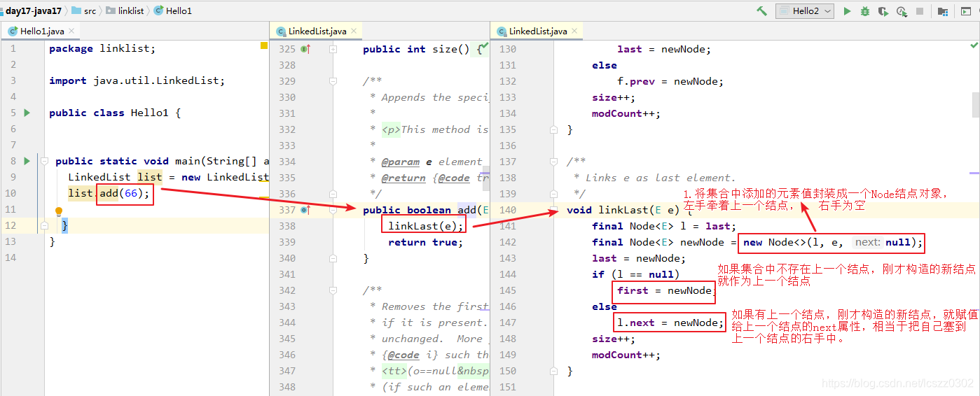Click 'final Node<E> l = last;' line
This screenshot has width=980, height=396.
[664, 226]
